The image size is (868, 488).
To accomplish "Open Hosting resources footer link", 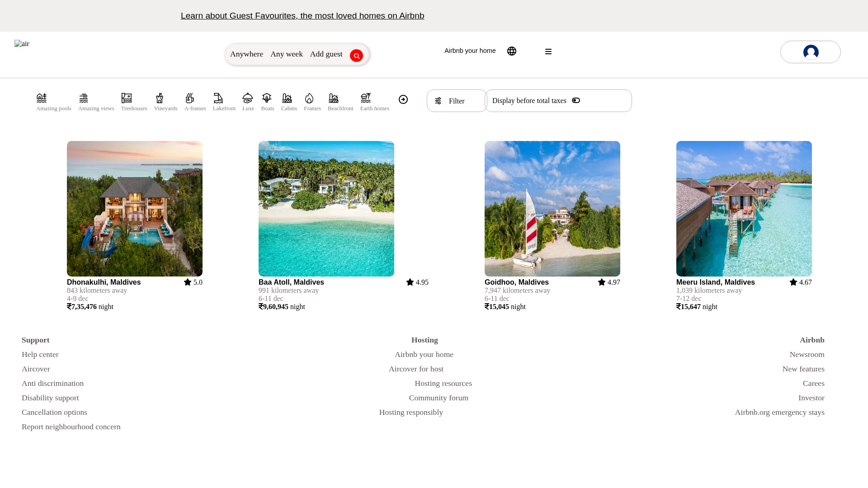I will (x=443, y=383).
